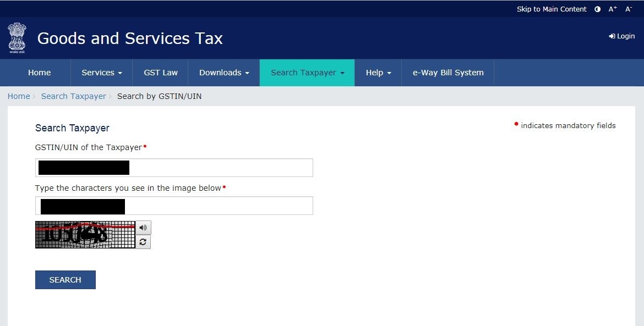Select the Home navigation item
The height and width of the screenshot is (326, 644).
point(39,73)
